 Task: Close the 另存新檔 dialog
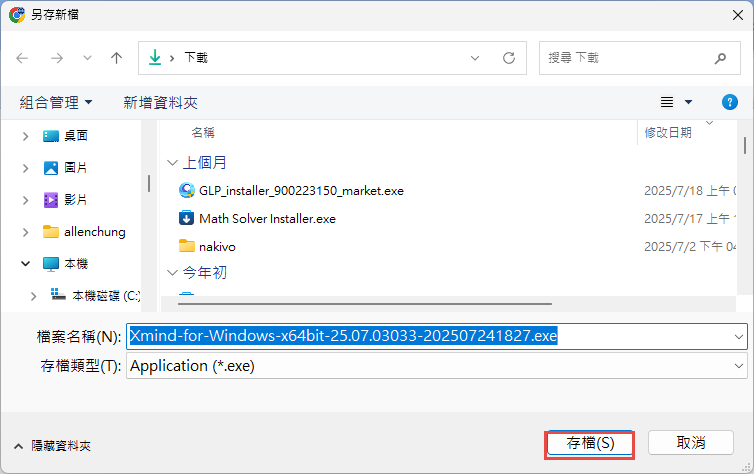[x=738, y=15]
